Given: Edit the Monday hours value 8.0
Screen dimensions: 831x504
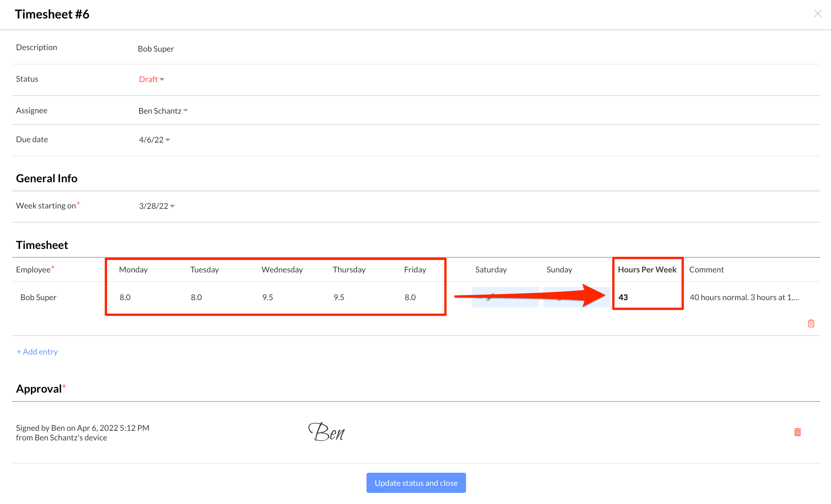Looking at the screenshot, I should click(x=125, y=297).
